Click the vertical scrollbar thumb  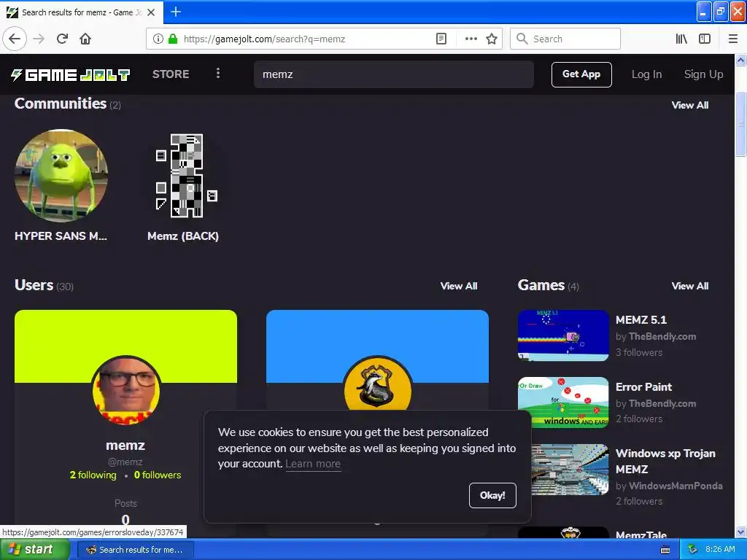tap(740, 124)
